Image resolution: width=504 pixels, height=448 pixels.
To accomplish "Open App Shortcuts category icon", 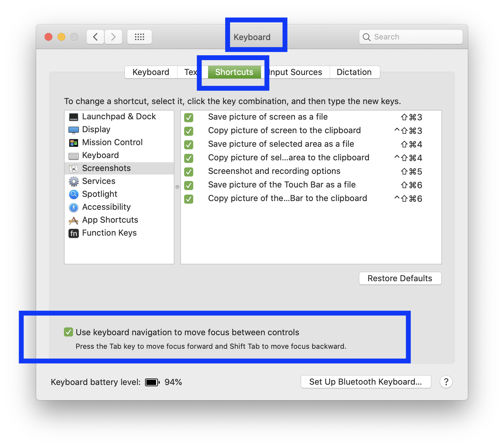I will coord(74,220).
